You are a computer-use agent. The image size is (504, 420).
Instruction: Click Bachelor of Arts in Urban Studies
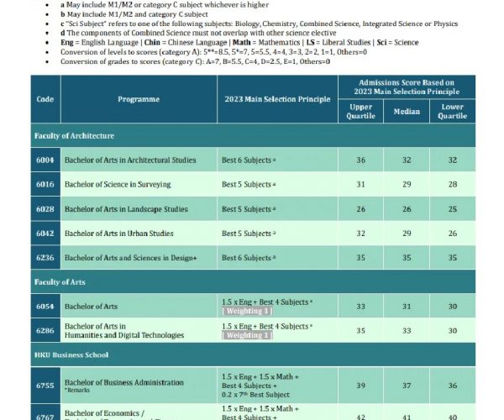pos(119,234)
